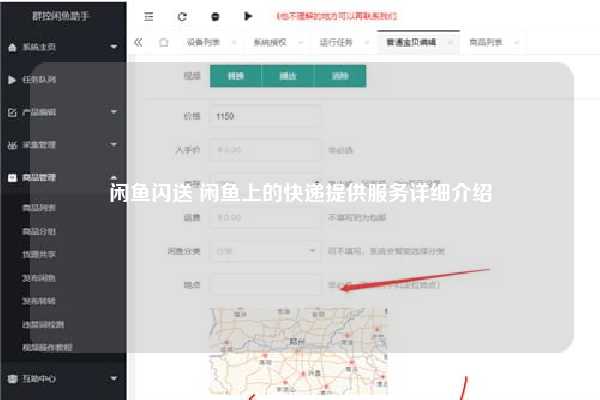Open 发布闲鱼 in the sidebar submenu
The height and width of the screenshot is (400, 600).
39,278
